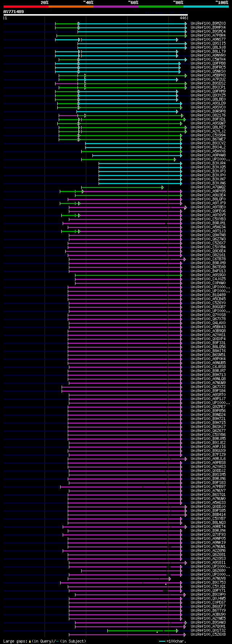Open hit UniRef100_Q9SII5

click(208, 44)
